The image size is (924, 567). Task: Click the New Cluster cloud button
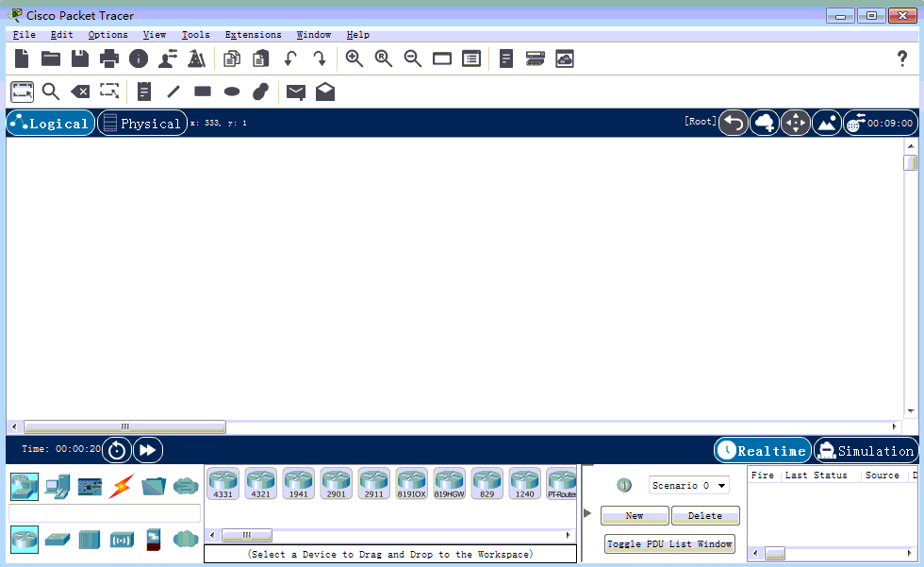click(x=765, y=124)
